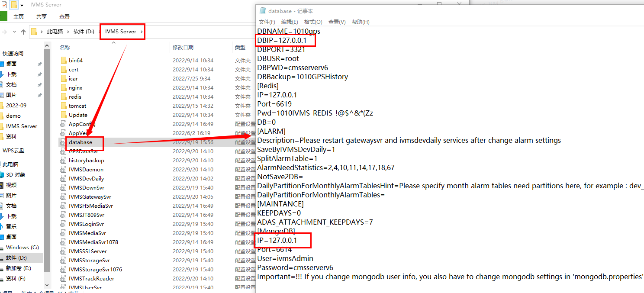This screenshot has width=644, height=293.
Task: Click the IVMSSSLServer config file icon
Action: coord(64,251)
